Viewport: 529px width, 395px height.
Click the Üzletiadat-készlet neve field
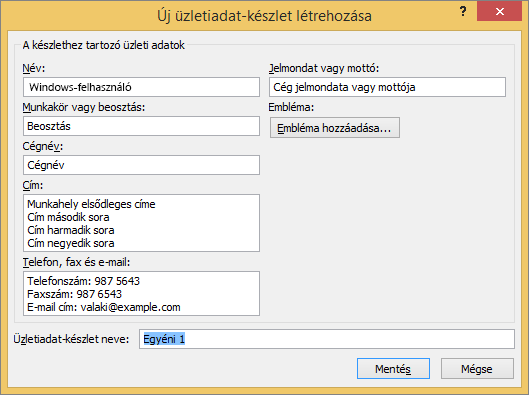(x=327, y=339)
